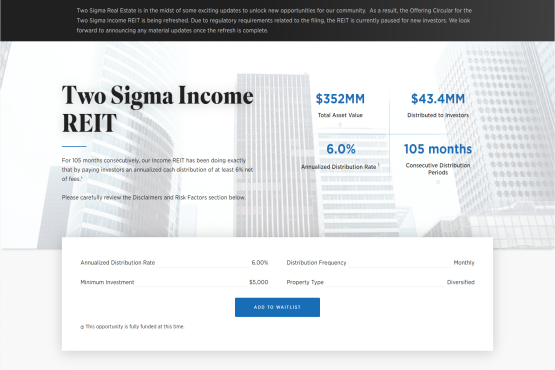This screenshot has width=555, height=370.
Task: Click the Disclaimers and Risk Factors sentence
Action: [154, 198]
